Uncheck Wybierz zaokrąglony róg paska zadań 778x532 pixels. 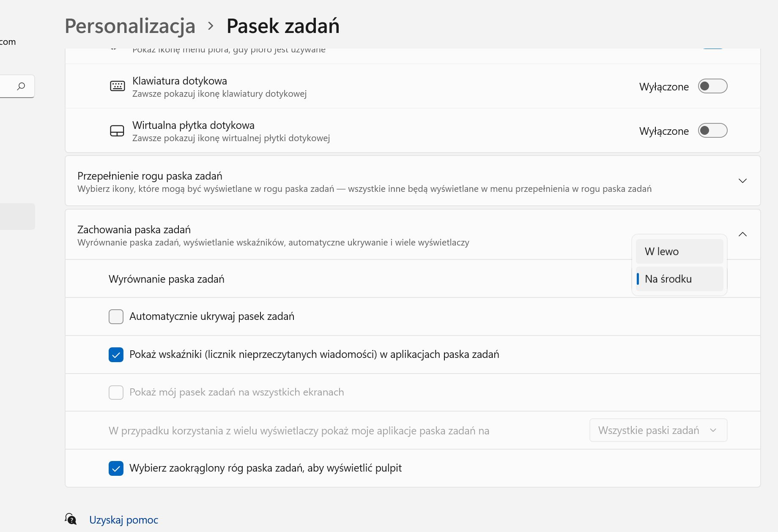(116, 468)
